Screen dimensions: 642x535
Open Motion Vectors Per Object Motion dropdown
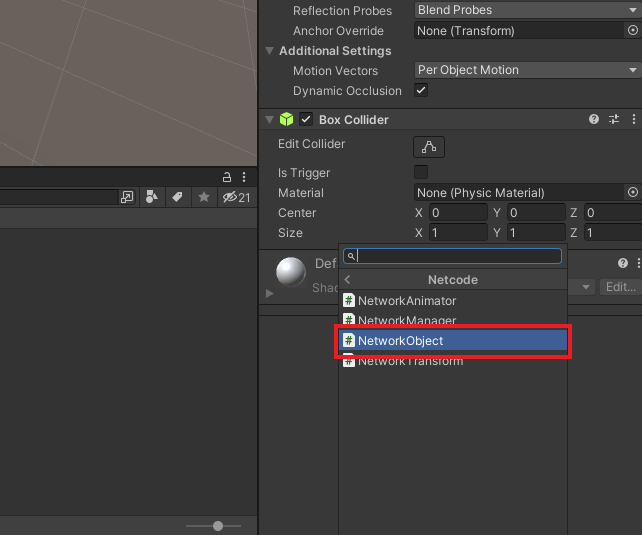point(528,70)
